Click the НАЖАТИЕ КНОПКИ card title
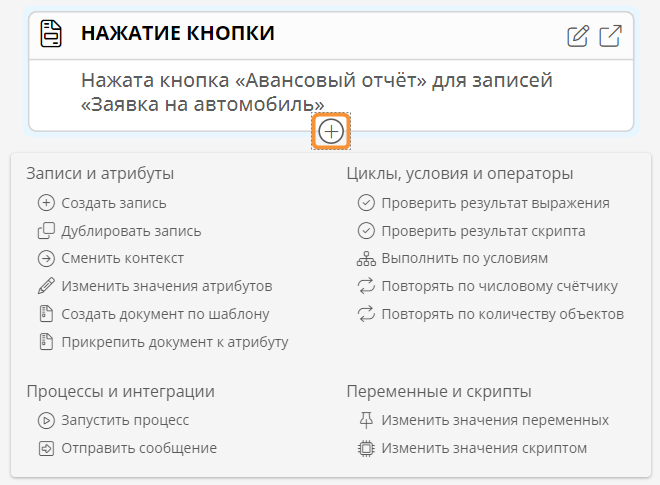Viewport: 660px width, 485px height. pyautogui.click(x=178, y=33)
